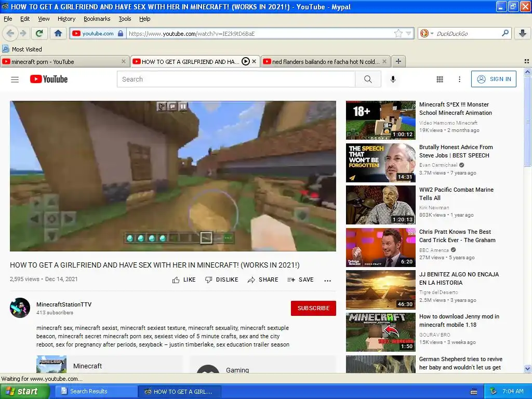This screenshot has width=532, height=399.
Task: Select the video views and date text
Action: [x=44, y=279]
